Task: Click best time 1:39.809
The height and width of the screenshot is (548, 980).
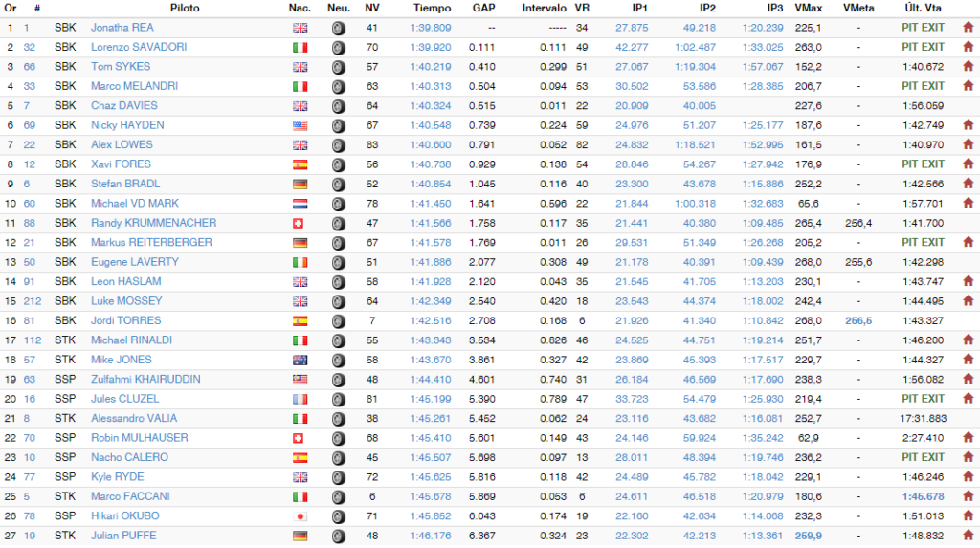Action: [x=431, y=28]
